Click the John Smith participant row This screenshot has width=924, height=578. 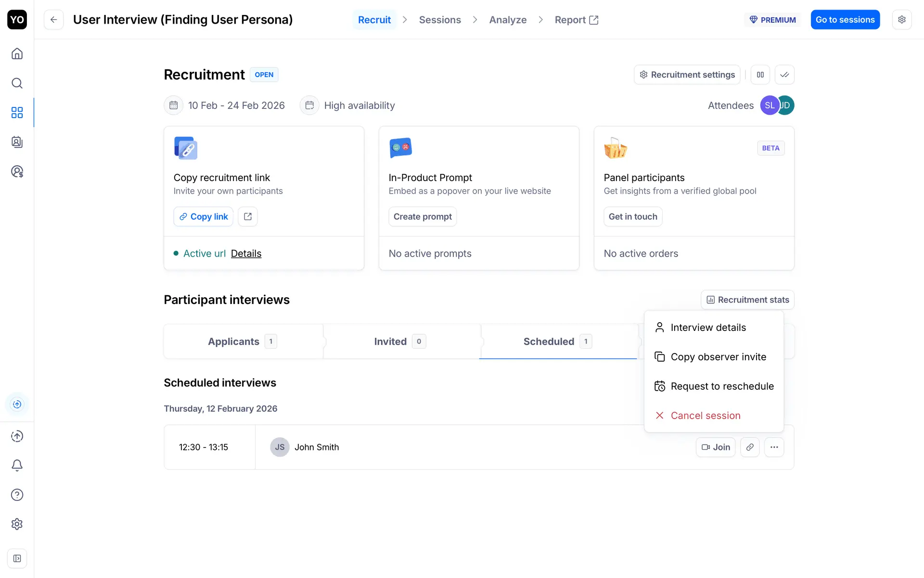pyautogui.click(x=316, y=447)
